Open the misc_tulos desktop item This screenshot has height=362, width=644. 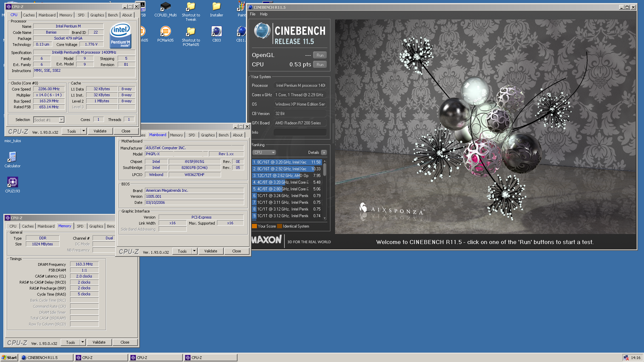click(12, 141)
